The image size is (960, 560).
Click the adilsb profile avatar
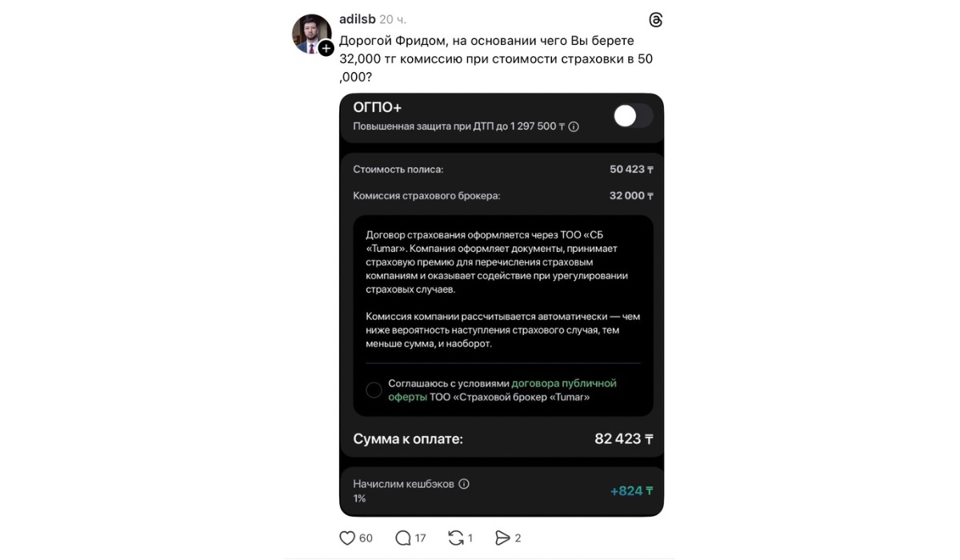(x=312, y=34)
